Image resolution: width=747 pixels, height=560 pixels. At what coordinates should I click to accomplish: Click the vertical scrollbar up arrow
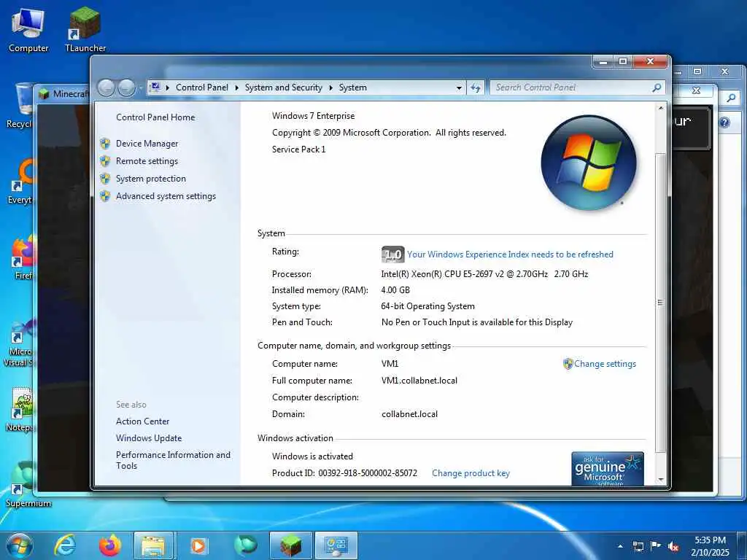tap(660, 109)
